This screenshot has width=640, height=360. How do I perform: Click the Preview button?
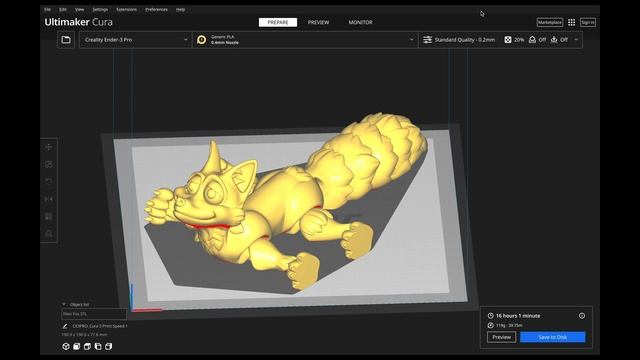click(x=501, y=337)
